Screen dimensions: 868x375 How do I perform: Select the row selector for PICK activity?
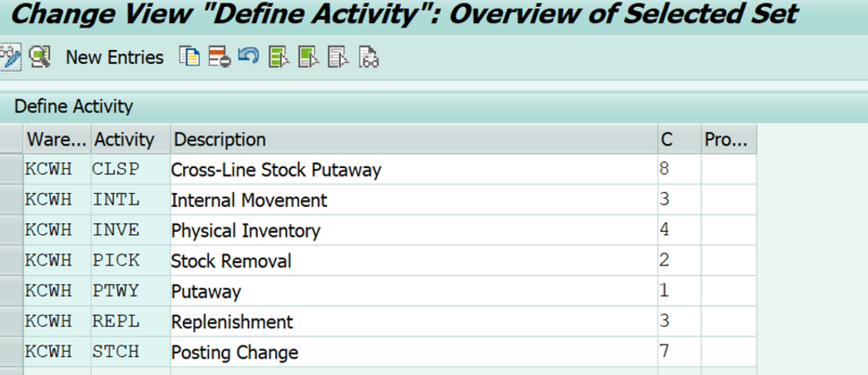pos(11,260)
